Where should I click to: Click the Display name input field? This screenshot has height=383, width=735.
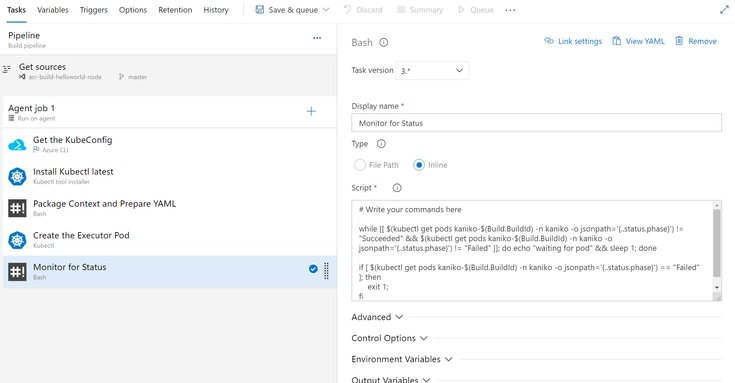536,123
